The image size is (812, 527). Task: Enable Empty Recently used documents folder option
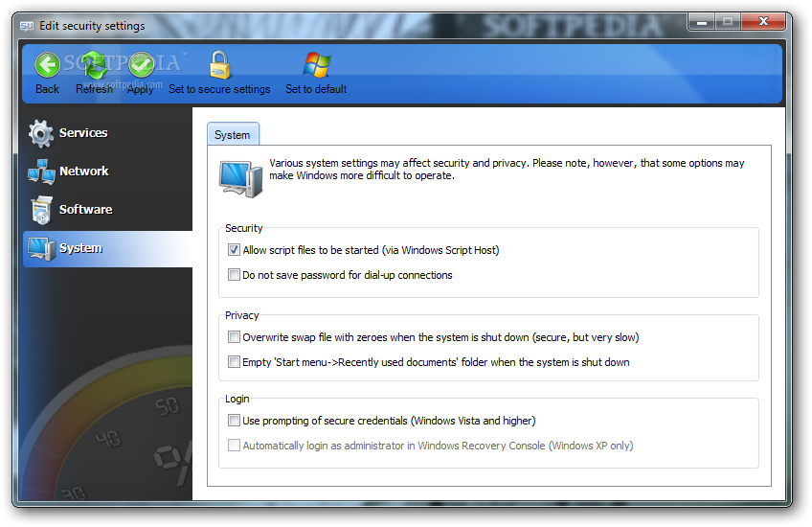point(234,362)
